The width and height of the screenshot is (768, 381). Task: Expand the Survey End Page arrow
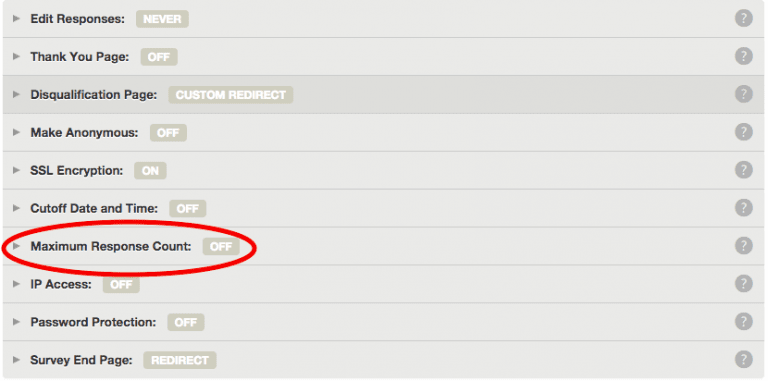17,360
